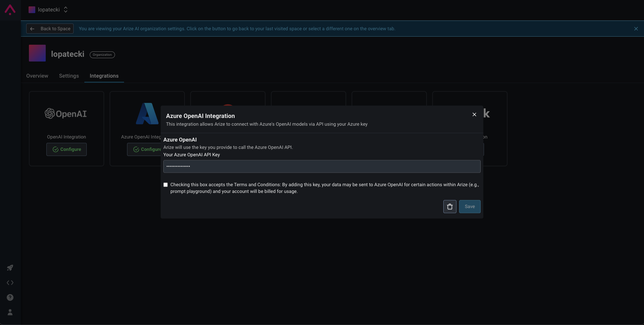
Task: Accept the Terms and Conditions checkbox
Action: (165, 185)
